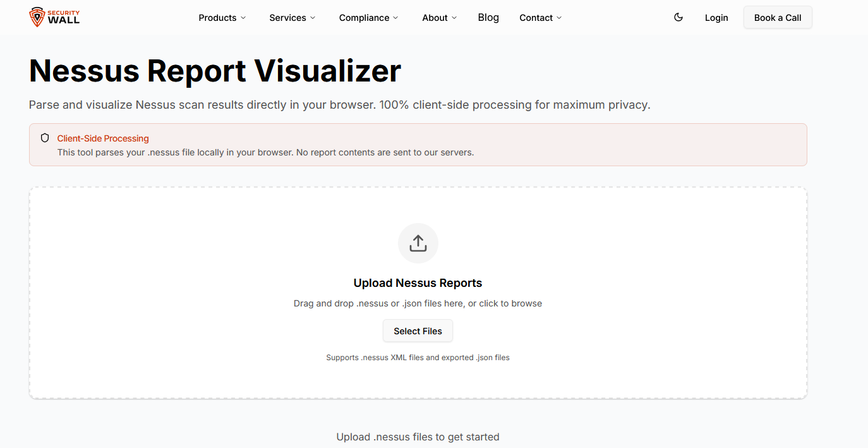Click the Upload Nessus Reports heading

pos(418,283)
